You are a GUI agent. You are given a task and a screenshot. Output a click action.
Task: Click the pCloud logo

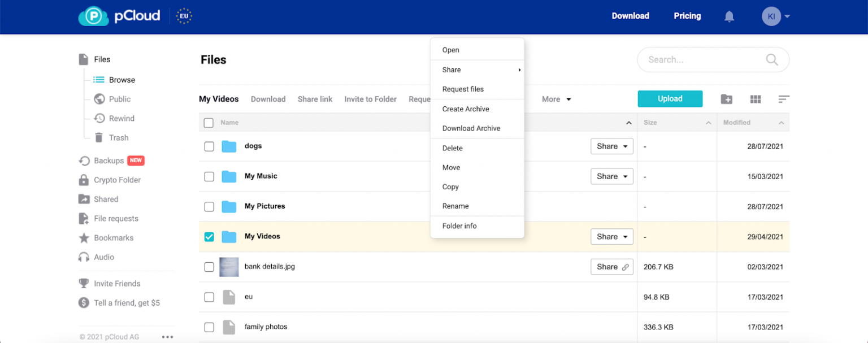[x=119, y=16]
